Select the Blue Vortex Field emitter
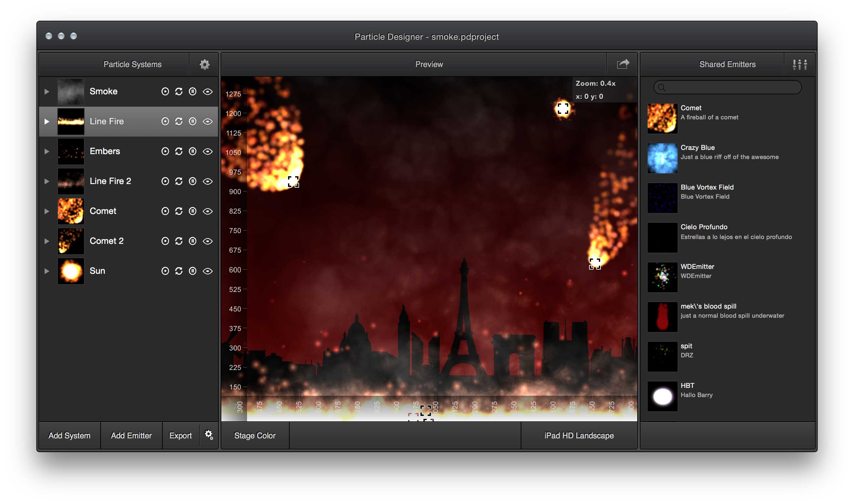Image resolution: width=854 pixels, height=504 pixels. 727,198
